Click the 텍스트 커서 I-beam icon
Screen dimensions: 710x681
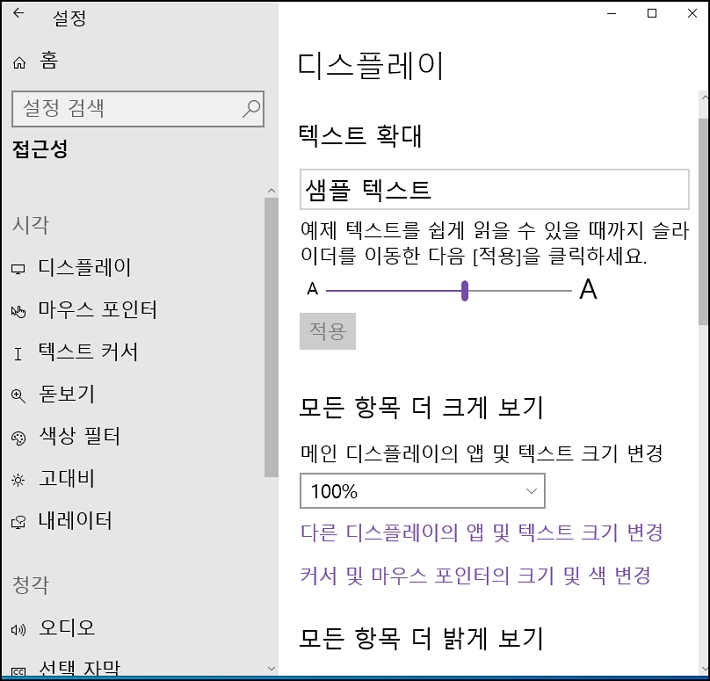(18, 354)
